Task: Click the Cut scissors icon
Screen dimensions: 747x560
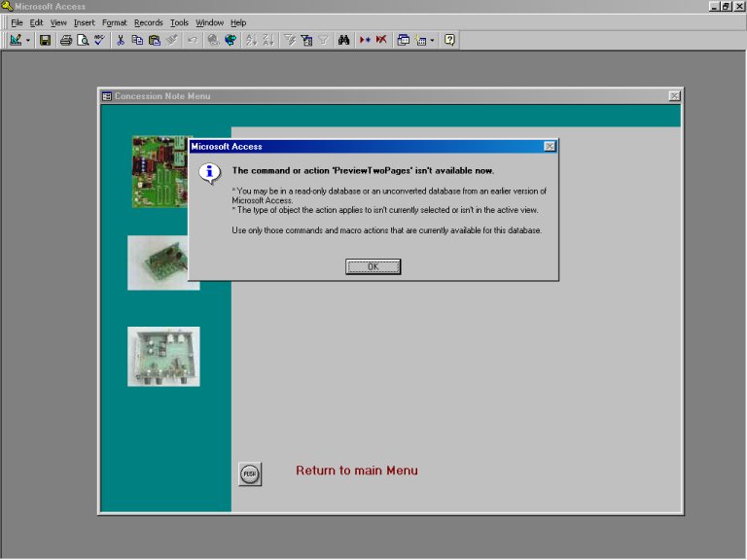Action: click(x=121, y=40)
